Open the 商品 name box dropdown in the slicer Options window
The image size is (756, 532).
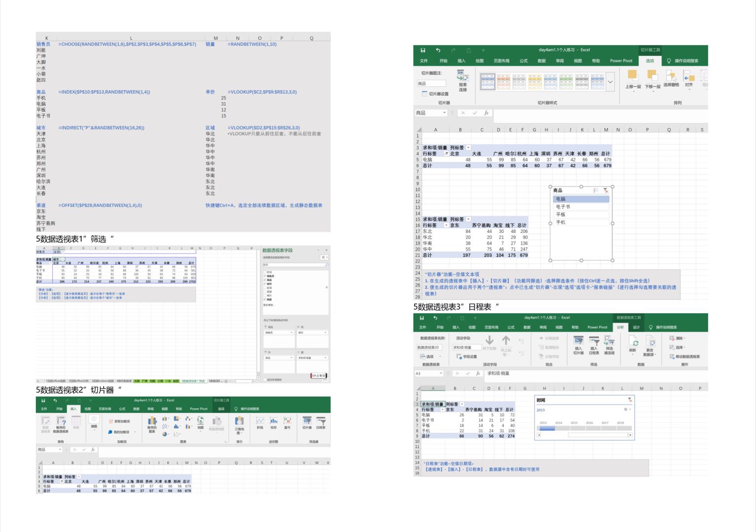click(445, 113)
